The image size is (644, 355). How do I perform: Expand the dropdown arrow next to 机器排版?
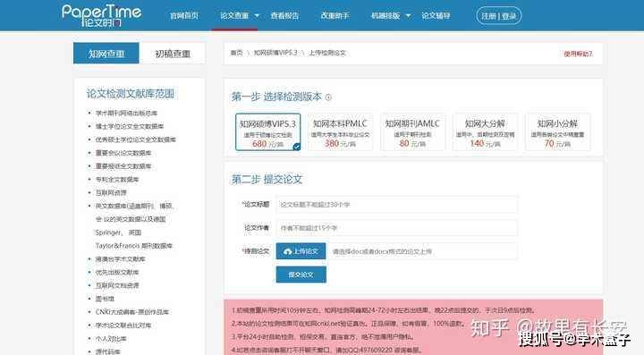tap(408, 15)
